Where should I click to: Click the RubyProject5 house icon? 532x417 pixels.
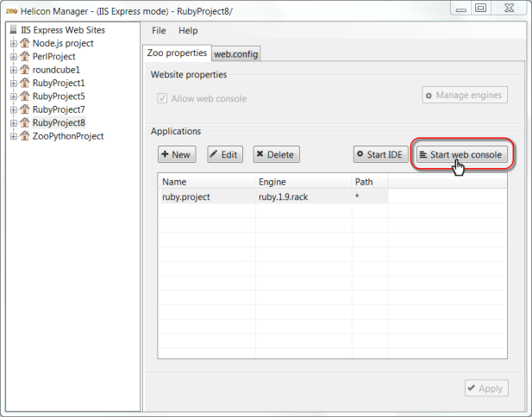pos(25,96)
